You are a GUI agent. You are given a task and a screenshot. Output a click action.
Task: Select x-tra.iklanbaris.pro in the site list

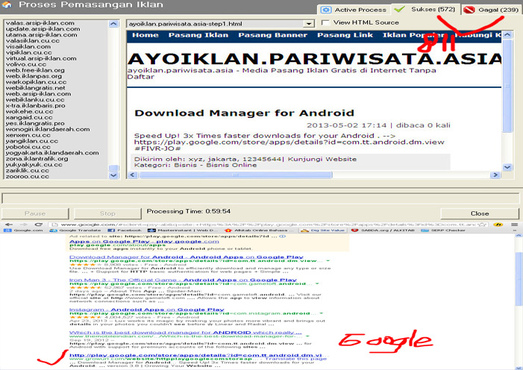pyautogui.click(x=35, y=105)
